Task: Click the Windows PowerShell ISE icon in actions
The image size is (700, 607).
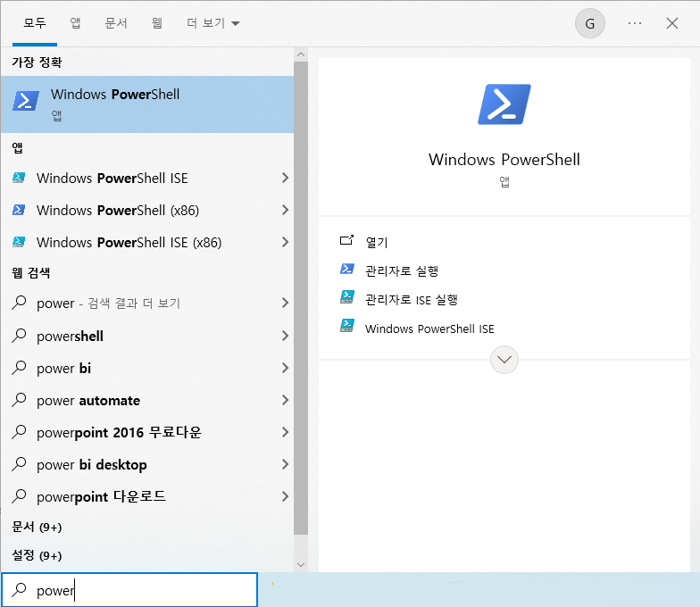Action: pyautogui.click(x=346, y=326)
